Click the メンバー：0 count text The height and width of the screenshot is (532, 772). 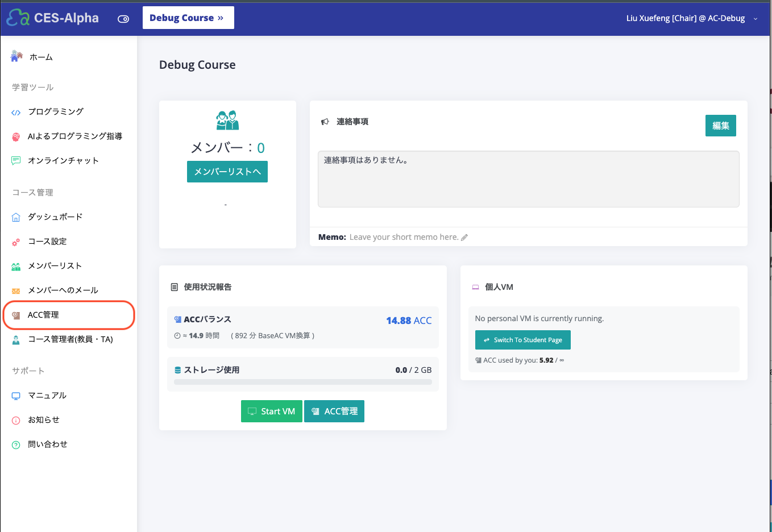click(227, 148)
